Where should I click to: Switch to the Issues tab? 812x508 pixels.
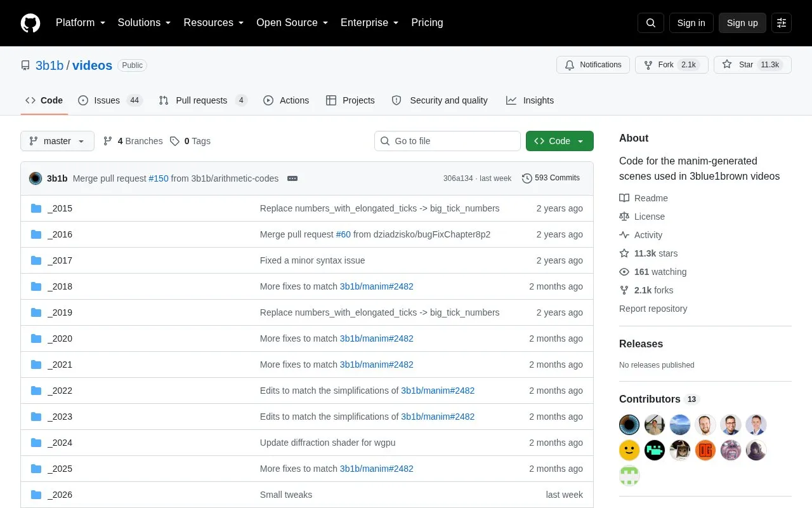point(110,100)
